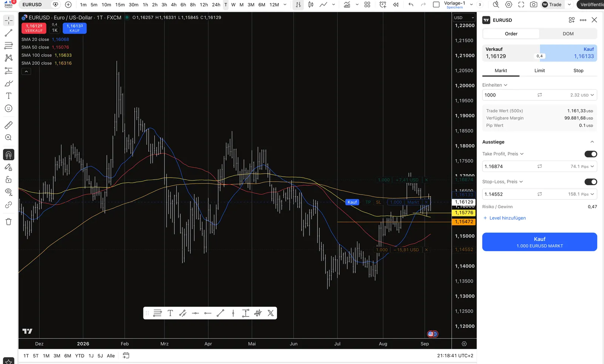Viewport: 604px width, 364px height.
Task: Open go to date calendar icon
Action: click(x=126, y=356)
